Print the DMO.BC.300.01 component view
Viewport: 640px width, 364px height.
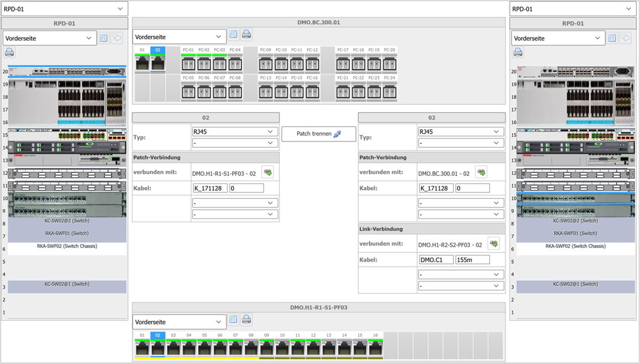point(246,35)
